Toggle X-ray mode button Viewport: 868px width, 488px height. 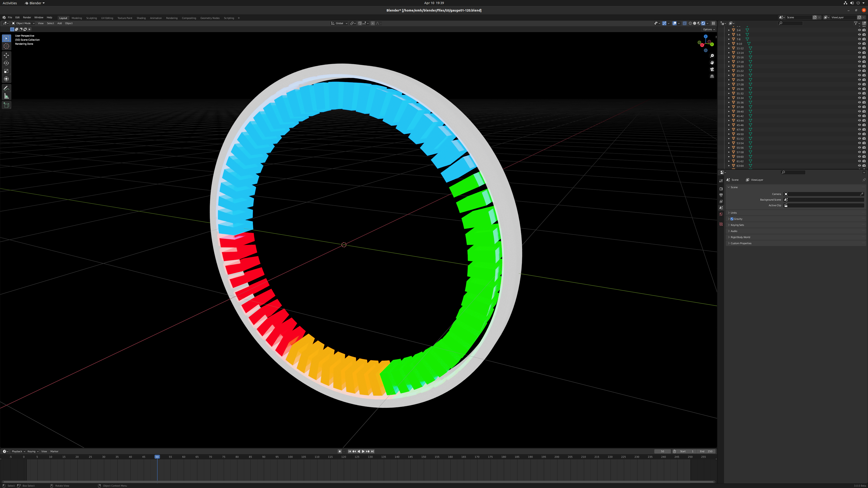(x=685, y=23)
